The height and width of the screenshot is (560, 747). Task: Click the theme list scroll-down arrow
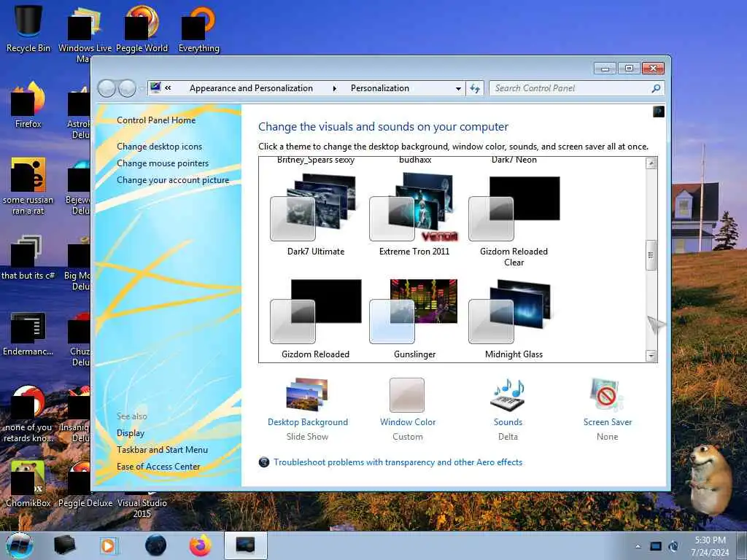(651, 356)
